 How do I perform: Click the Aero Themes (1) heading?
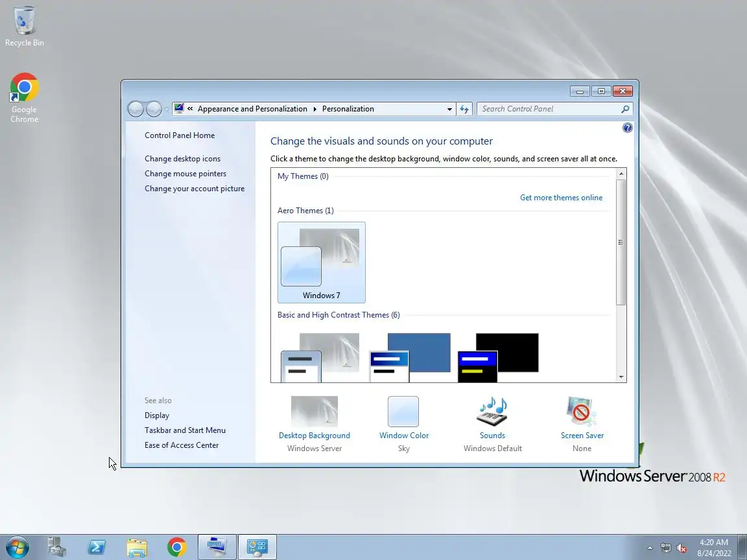pyautogui.click(x=305, y=211)
